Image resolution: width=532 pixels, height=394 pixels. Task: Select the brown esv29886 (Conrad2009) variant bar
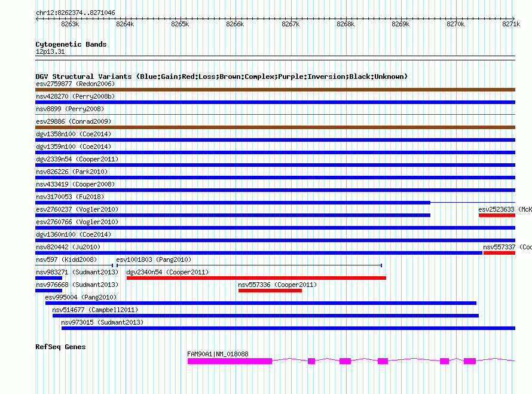click(x=275, y=127)
